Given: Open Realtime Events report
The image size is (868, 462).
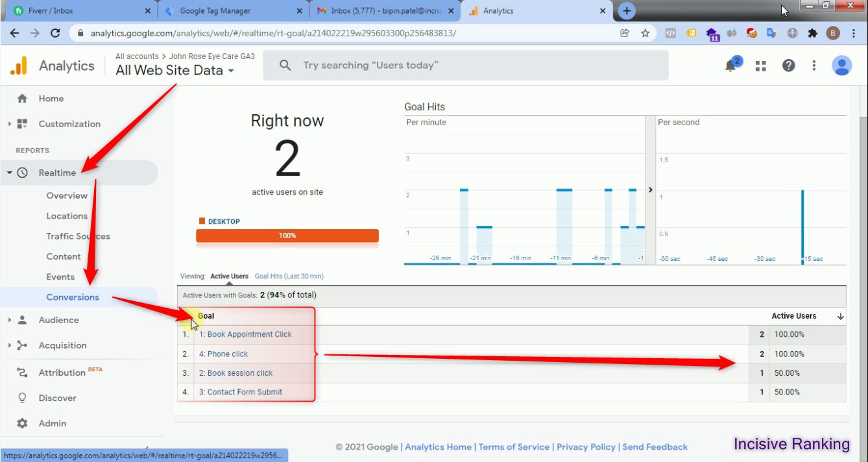Looking at the screenshot, I should point(60,276).
